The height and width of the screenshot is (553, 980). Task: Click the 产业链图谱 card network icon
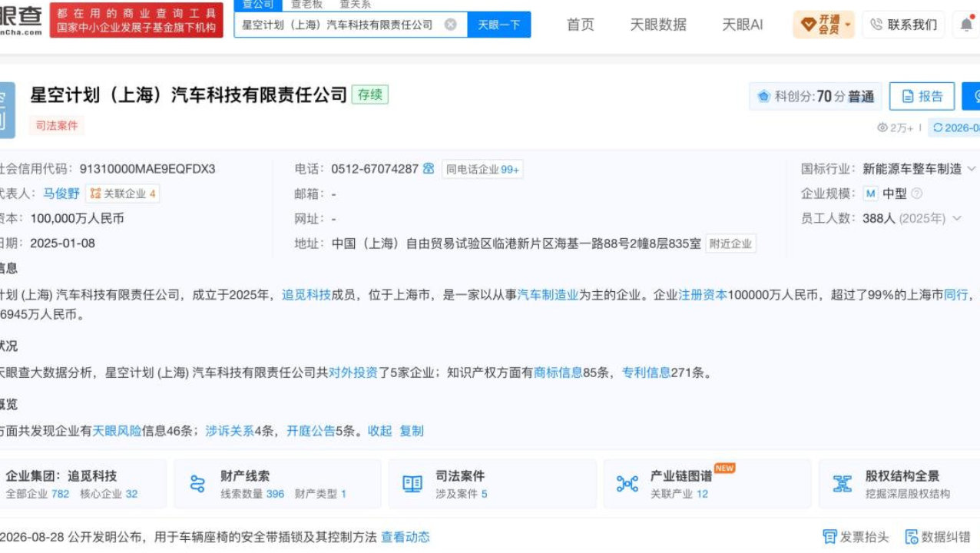pos(627,484)
